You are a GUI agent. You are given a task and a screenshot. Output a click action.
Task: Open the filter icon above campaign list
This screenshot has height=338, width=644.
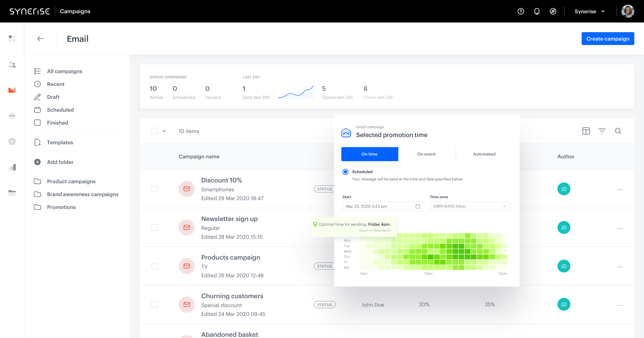[602, 131]
